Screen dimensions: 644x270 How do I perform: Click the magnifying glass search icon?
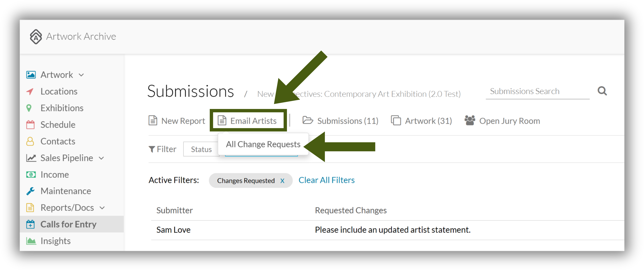click(x=602, y=91)
